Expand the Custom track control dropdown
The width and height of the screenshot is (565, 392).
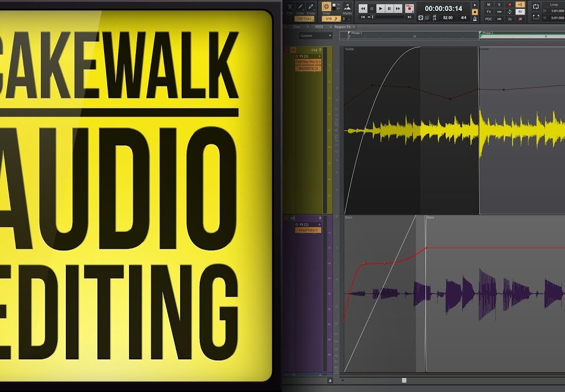(x=316, y=36)
